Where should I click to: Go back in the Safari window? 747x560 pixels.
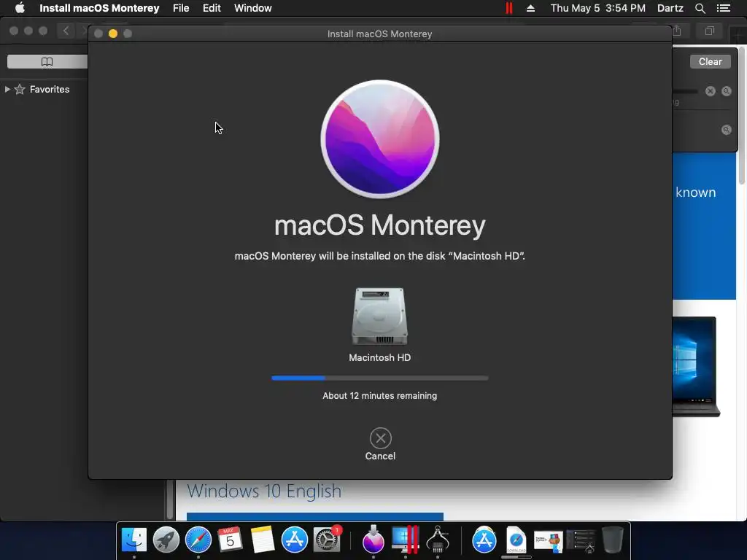click(66, 31)
